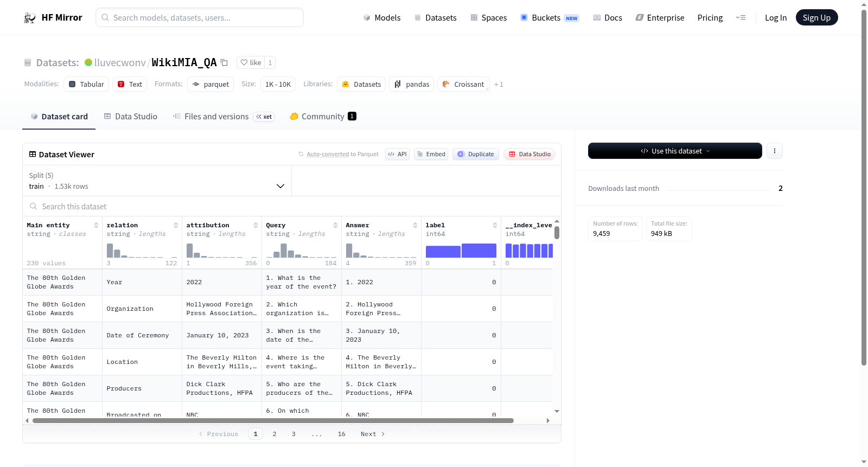Click the HF Mirror logo icon
The width and height of the screenshot is (868, 467).
pyautogui.click(x=30, y=18)
